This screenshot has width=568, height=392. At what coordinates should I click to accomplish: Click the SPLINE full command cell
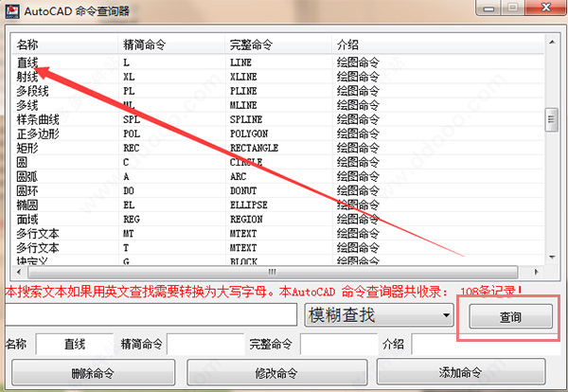click(246, 119)
